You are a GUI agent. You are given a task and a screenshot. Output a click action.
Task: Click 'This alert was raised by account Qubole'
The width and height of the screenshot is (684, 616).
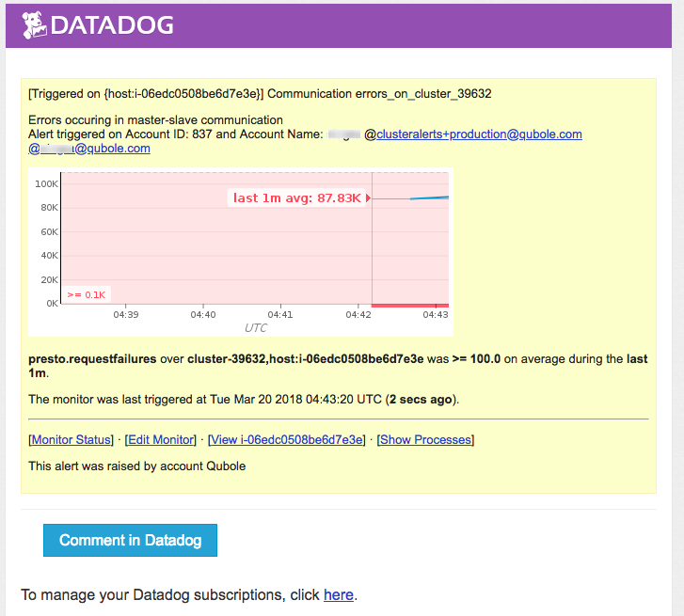(137, 466)
